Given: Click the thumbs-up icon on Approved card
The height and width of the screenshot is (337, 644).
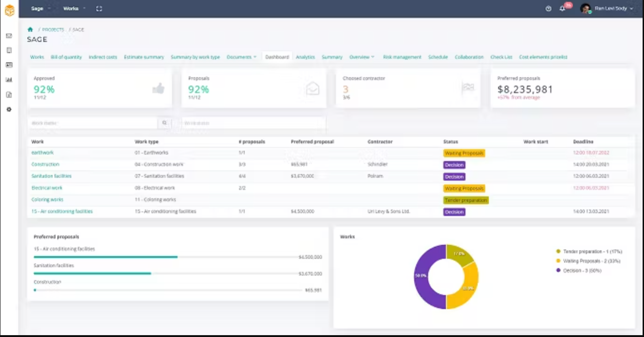Looking at the screenshot, I should point(158,88).
